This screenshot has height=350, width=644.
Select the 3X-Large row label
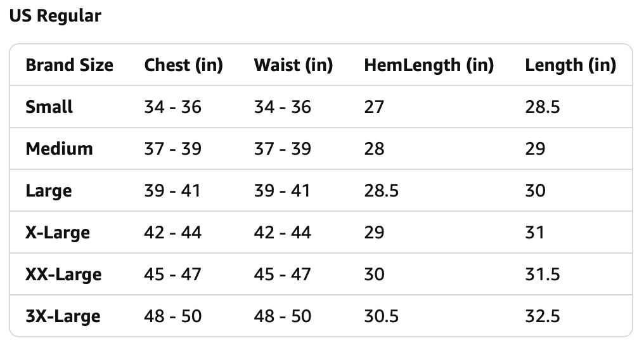tap(63, 317)
